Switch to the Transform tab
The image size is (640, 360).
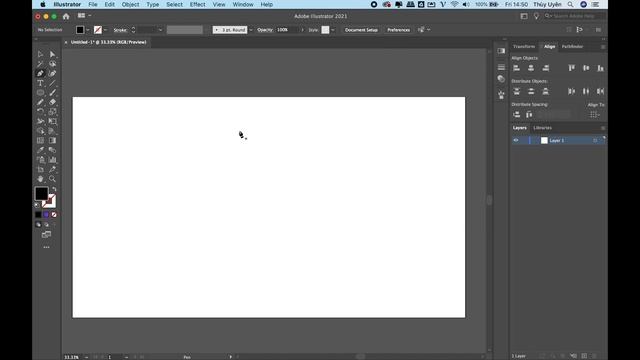coord(524,47)
